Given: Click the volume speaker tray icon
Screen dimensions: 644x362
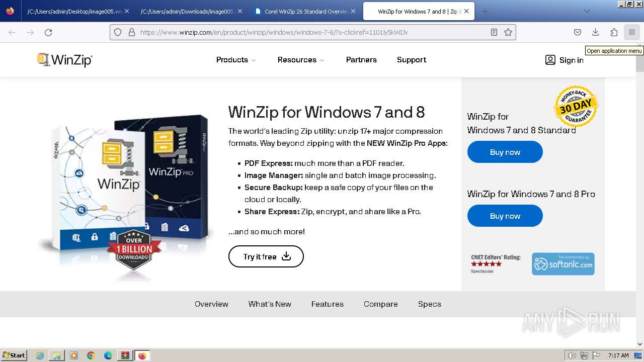Looking at the screenshot, I should coord(572,355).
